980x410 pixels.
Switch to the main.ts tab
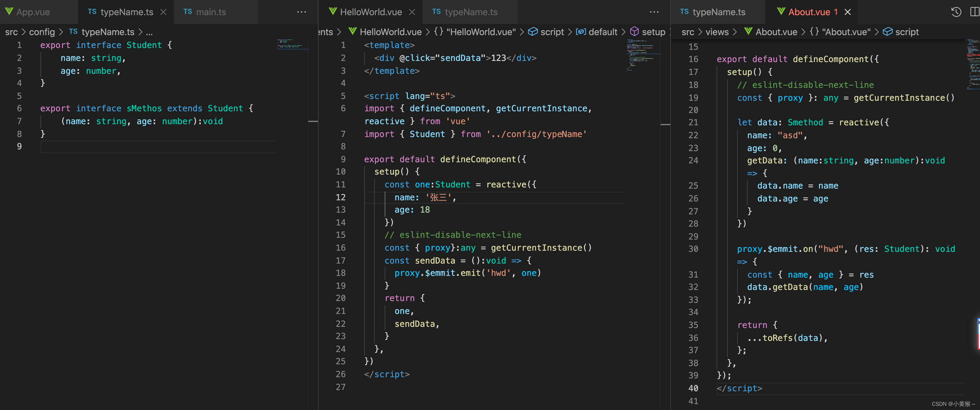[210, 12]
